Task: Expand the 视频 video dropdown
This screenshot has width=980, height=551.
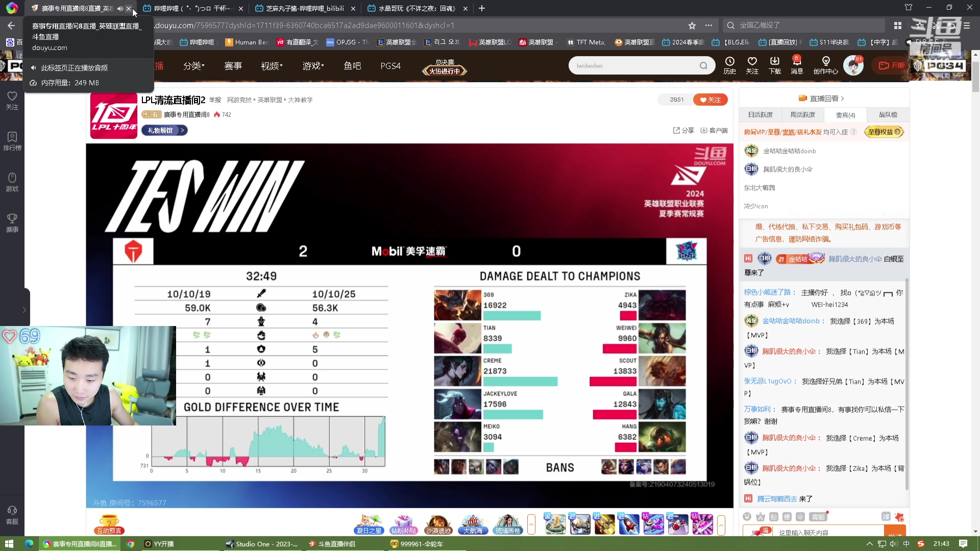Action: pyautogui.click(x=272, y=66)
